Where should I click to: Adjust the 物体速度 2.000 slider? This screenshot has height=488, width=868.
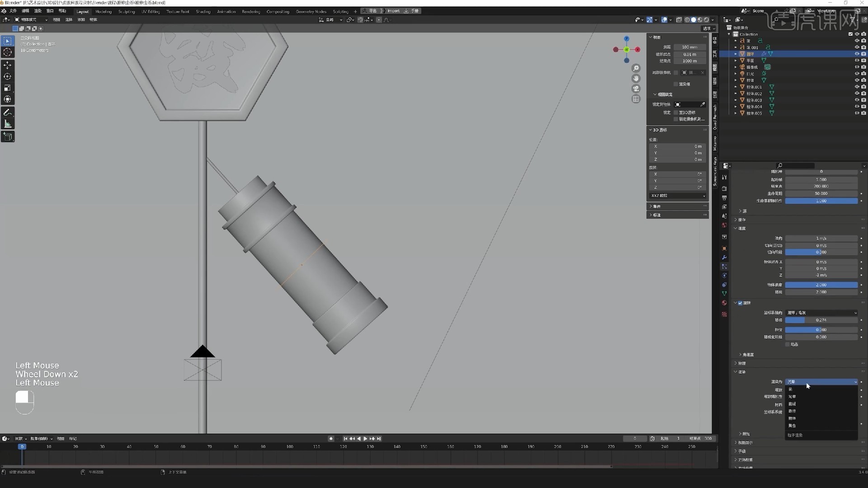[x=821, y=285]
